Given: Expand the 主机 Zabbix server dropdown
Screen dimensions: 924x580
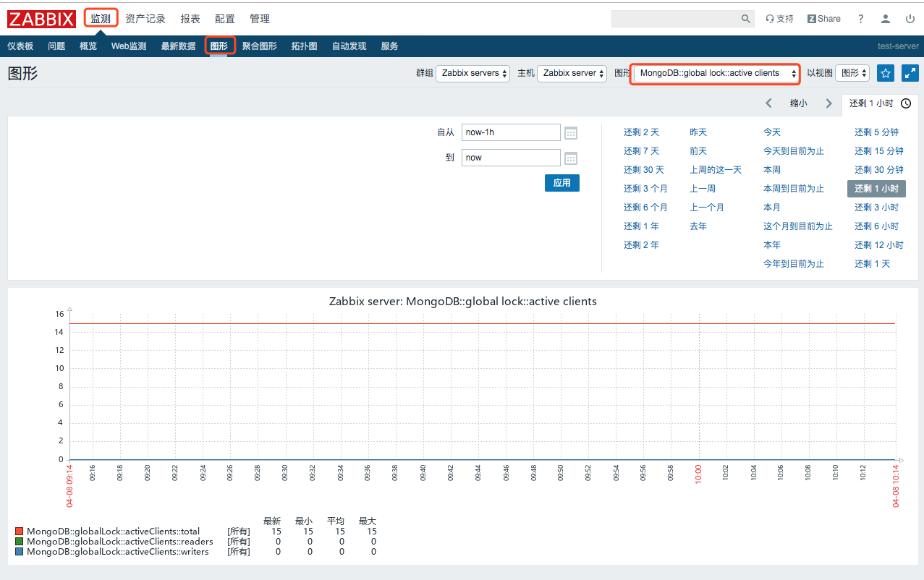Looking at the screenshot, I should 572,73.
